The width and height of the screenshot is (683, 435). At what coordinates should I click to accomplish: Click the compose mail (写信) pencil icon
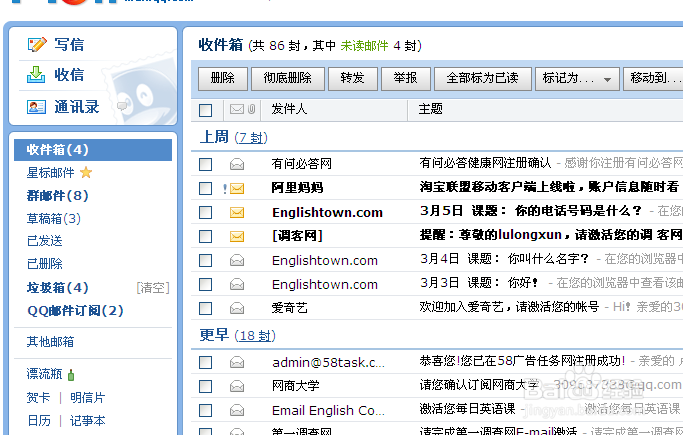[x=37, y=44]
